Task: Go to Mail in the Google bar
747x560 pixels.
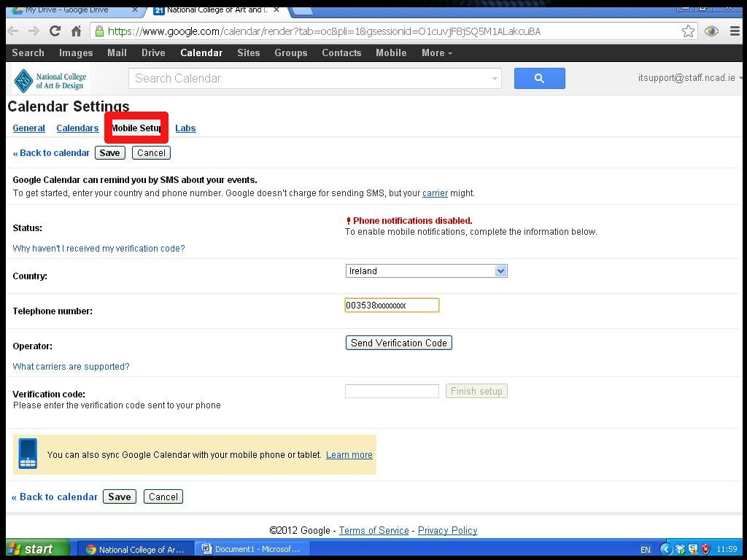Action: [117, 52]
